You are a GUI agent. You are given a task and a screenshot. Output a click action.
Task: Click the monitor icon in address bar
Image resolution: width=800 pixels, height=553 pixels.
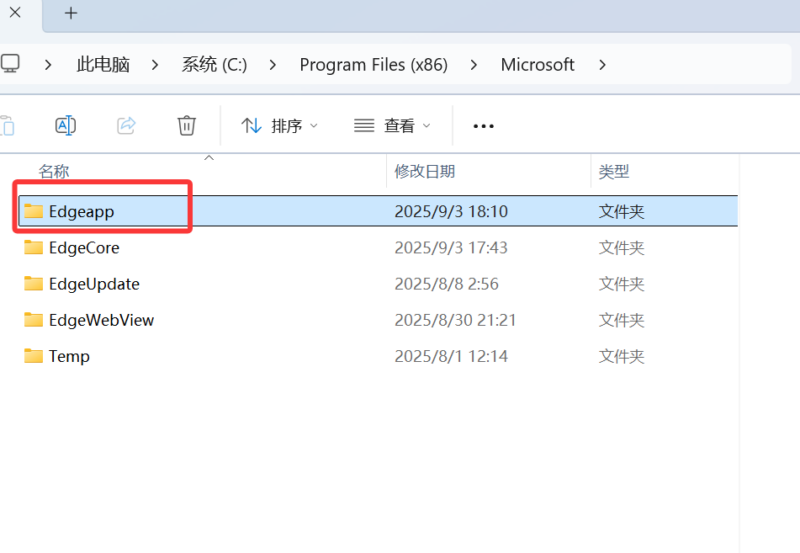point(10,64)
